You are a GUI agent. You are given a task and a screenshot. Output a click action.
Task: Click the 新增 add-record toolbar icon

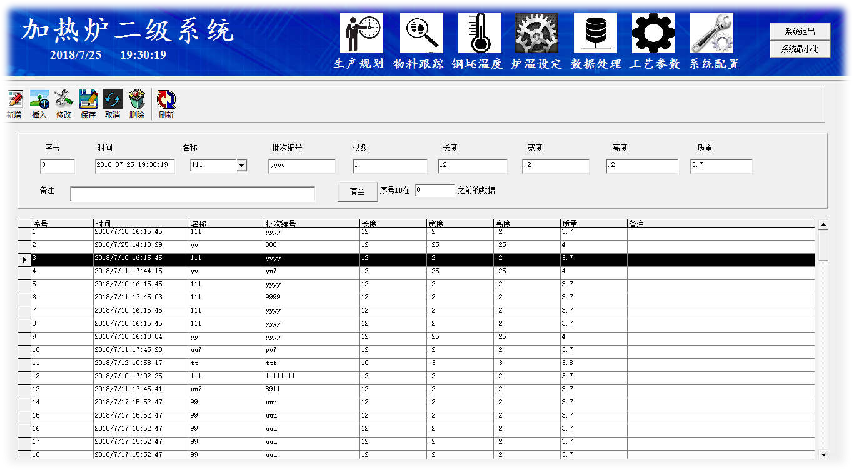click(x=15, y=104)
